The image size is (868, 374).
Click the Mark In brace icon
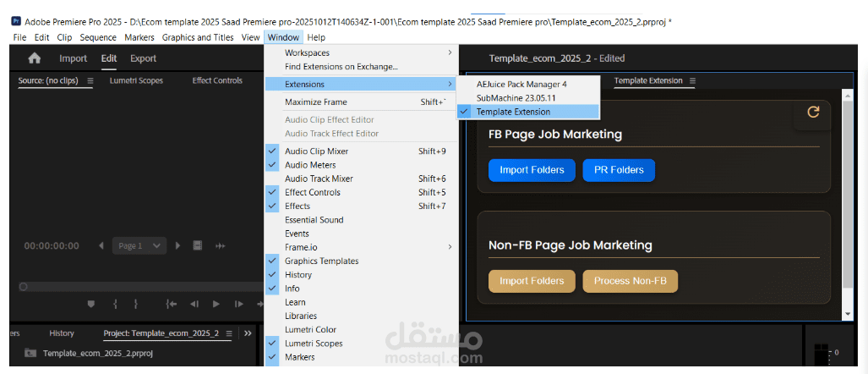pos(115,304)
